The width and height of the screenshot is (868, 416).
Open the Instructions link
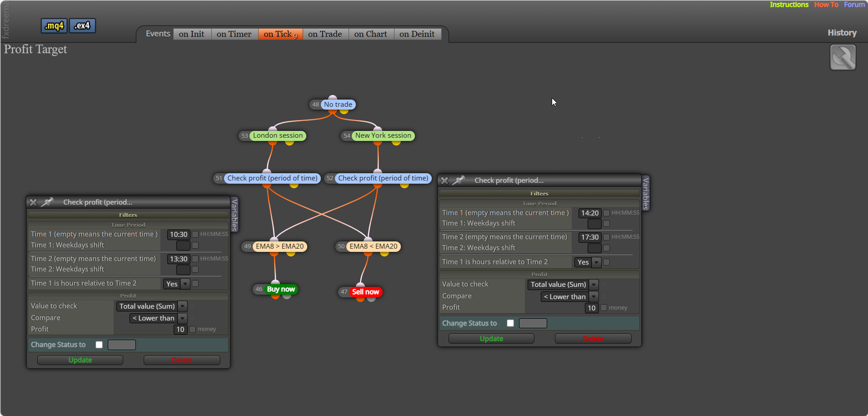[789, 5]
